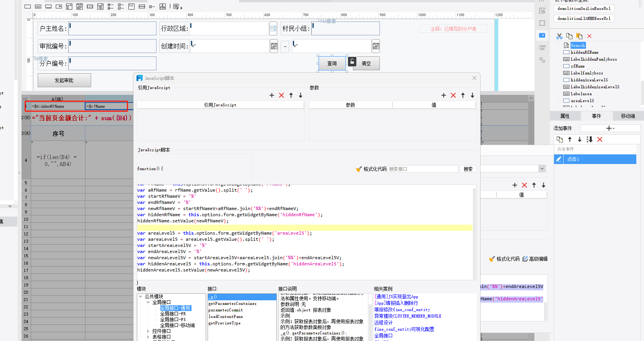Select the date picker widget icon in toolbar

[x=80, y=7]
